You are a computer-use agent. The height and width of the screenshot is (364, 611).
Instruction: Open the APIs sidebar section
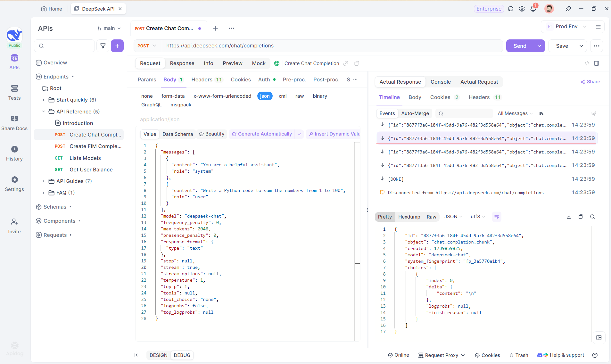point(14,62)
